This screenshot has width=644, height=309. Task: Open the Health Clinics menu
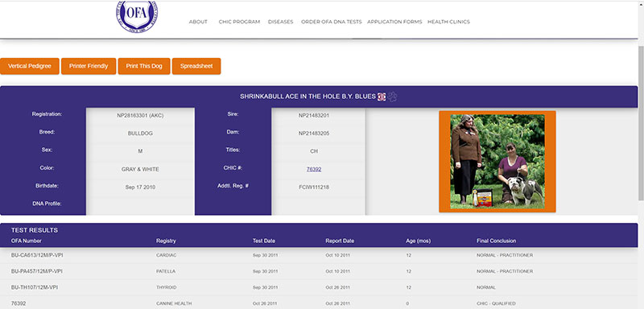point(448,22)
